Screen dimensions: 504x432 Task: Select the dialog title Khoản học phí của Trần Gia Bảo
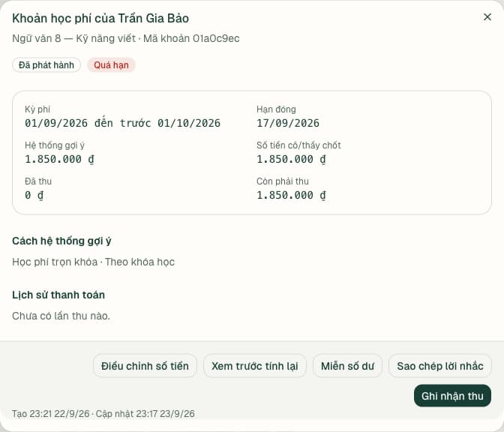[x=100, y=18]
